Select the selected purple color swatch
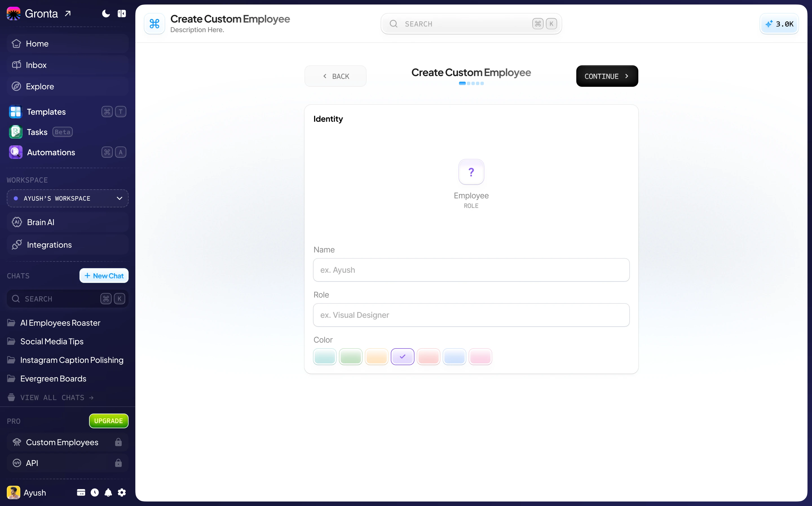This screenshot has height=506, width=812. [x=403, y=357]
